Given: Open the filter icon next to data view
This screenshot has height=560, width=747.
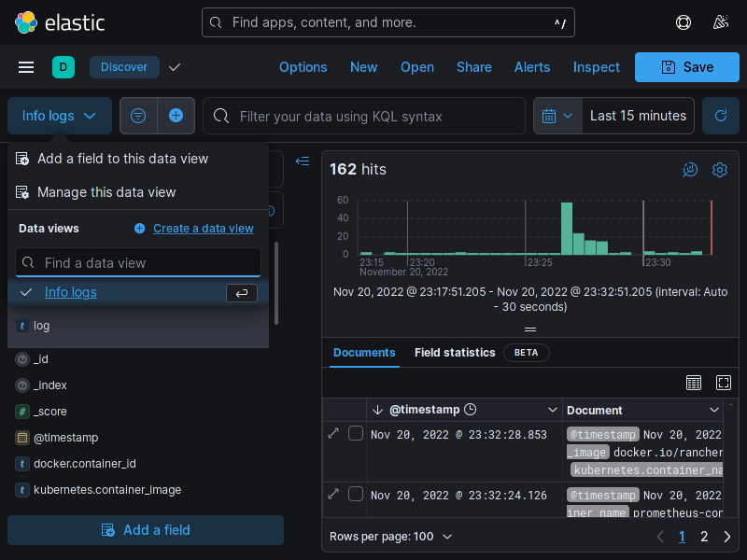Looking at the screenshot, I should [138, 116].
